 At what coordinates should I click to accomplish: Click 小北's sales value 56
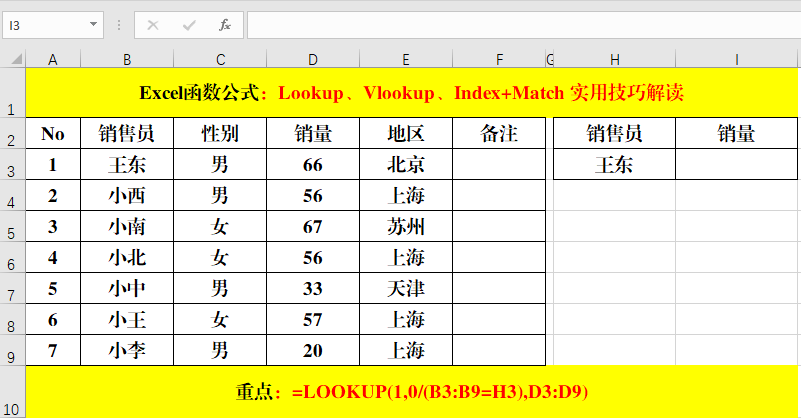pos(313,258)
